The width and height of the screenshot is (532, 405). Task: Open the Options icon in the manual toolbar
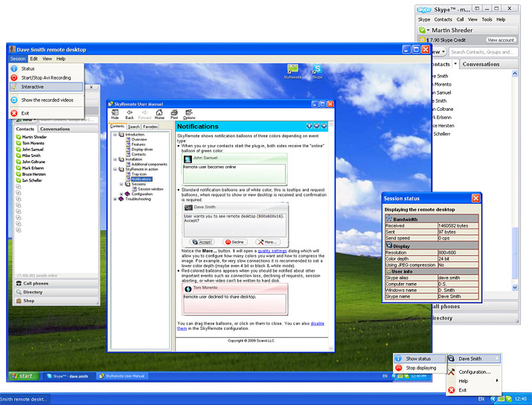click(x=189, y=115)
